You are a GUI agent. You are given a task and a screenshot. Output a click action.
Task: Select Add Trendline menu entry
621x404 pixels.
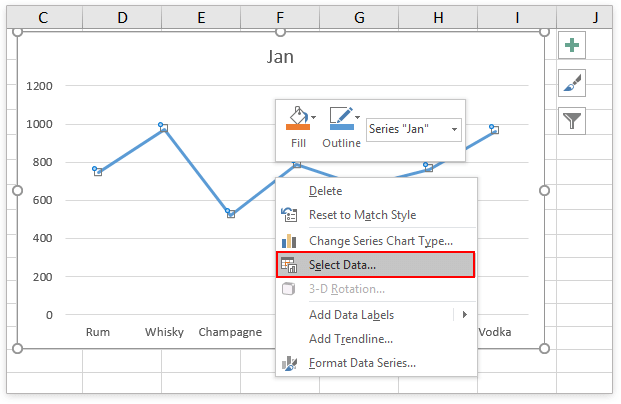(351, 339)
